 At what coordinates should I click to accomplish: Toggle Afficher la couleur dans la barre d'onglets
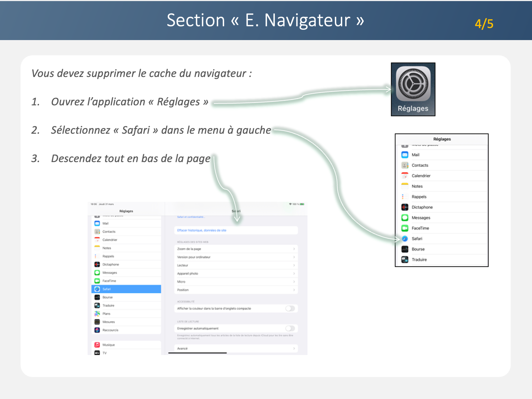pyautogui.click(x=290, y=309)
